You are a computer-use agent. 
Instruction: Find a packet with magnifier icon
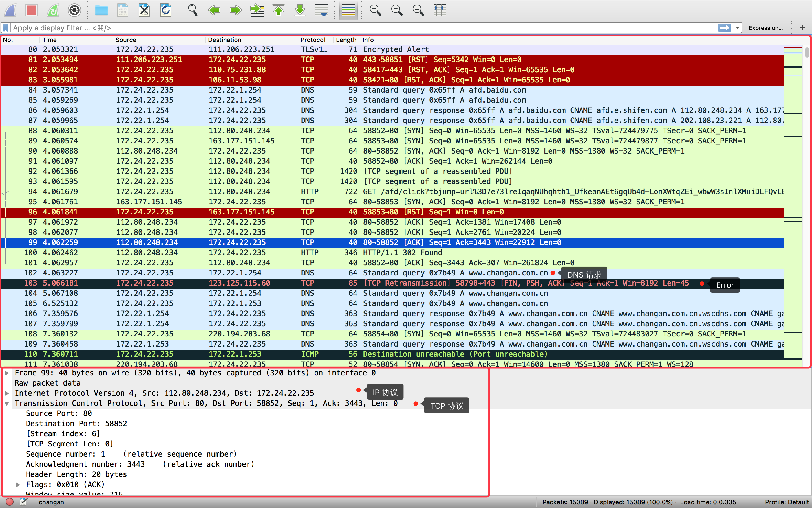(x=193, y=10)
